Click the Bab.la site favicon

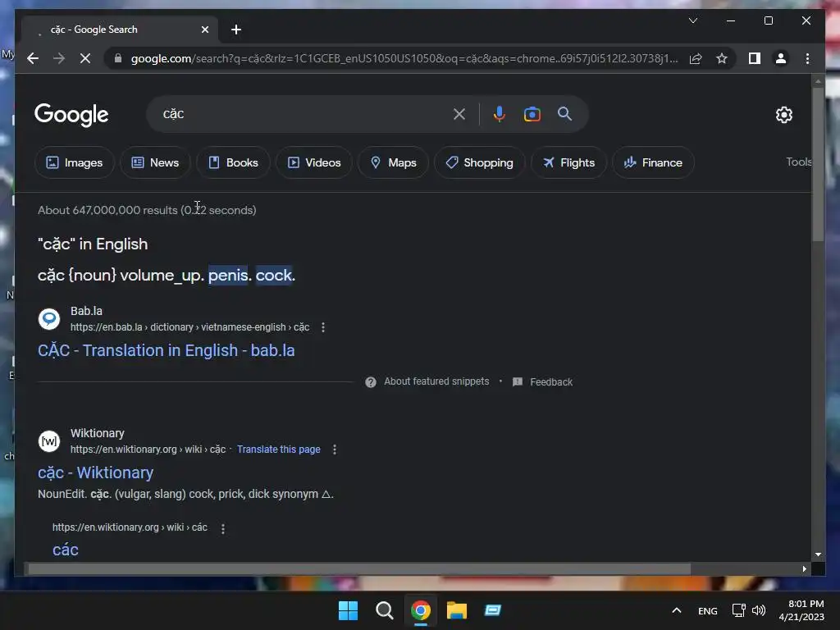[49, 319]
